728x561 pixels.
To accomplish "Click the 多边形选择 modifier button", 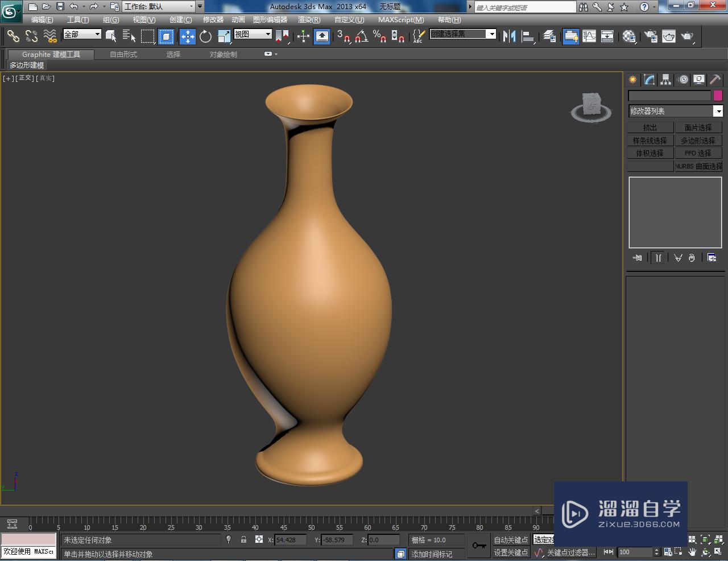I will pyautogui.click(x=698, y=141).
